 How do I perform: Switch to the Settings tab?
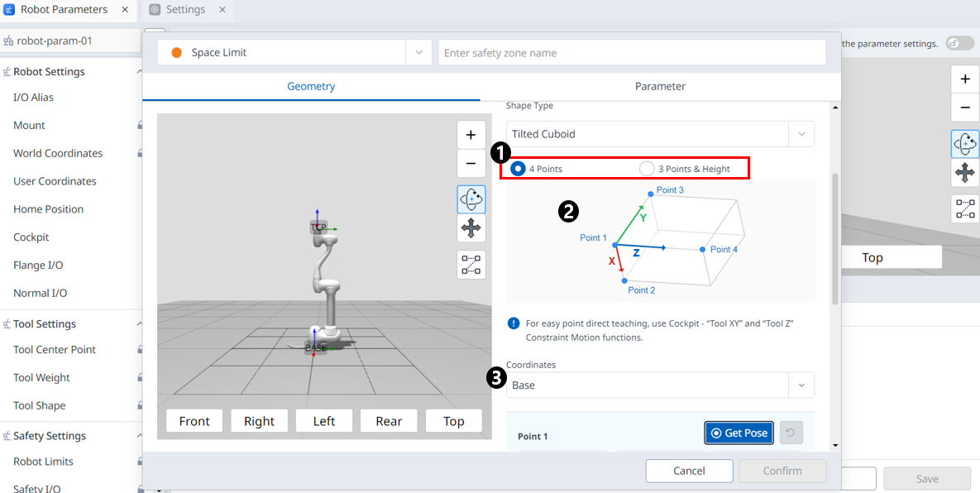pyautogui.click(x=184, y=10)
